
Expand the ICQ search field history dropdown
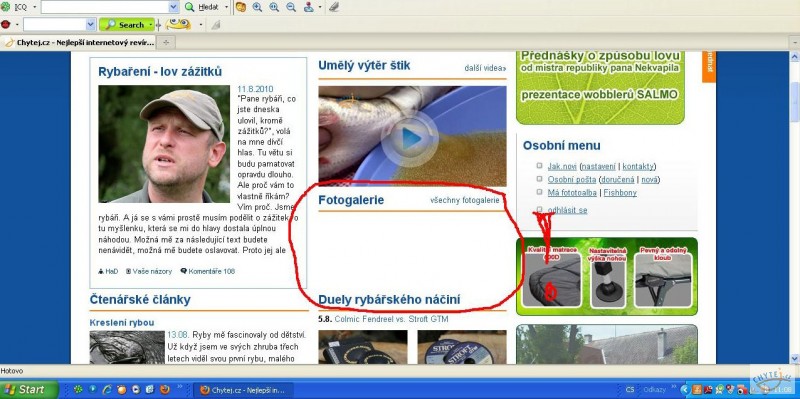pos(173,7)
